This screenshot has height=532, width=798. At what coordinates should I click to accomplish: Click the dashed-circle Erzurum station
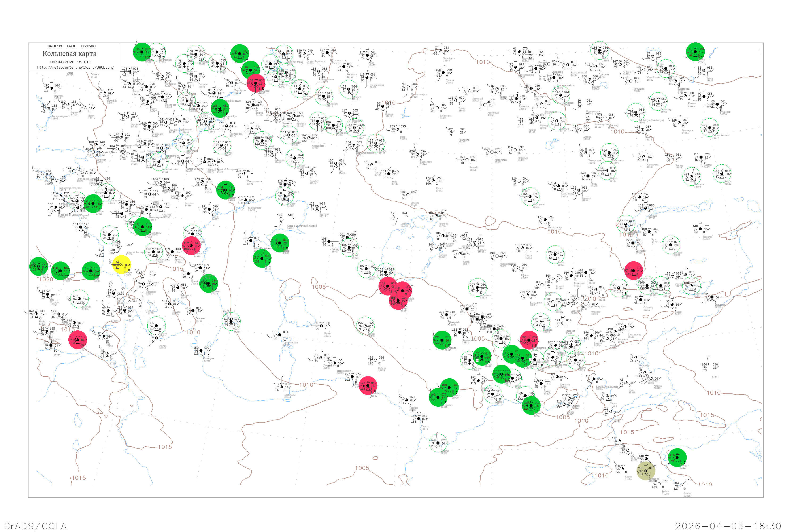tap(79, 299)
